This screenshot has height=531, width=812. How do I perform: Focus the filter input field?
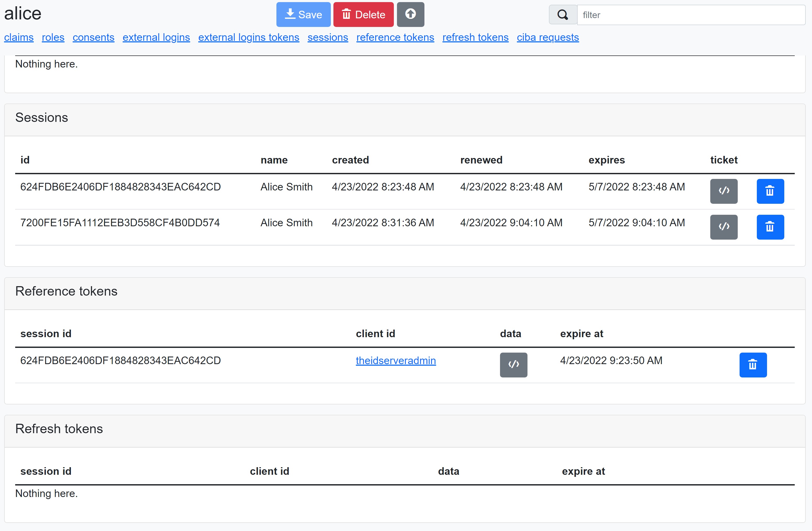[691, 15]
